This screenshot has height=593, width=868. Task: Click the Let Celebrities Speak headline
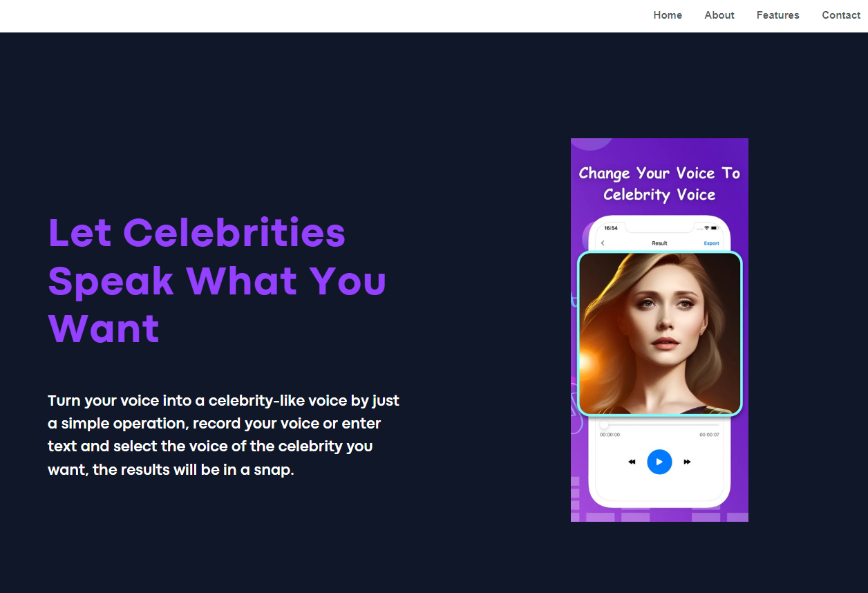tap(217, 280)
